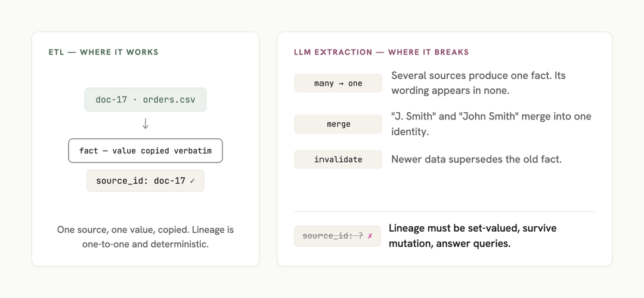
Task: Select the struck-through 'source_id: ?' chip
Action: (x=337, y=236)
